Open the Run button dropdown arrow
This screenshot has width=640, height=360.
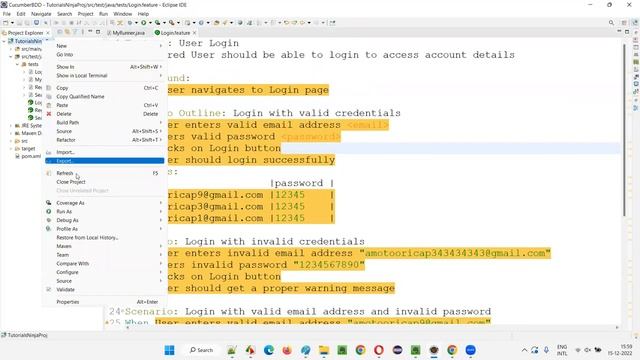click(150, 23)
